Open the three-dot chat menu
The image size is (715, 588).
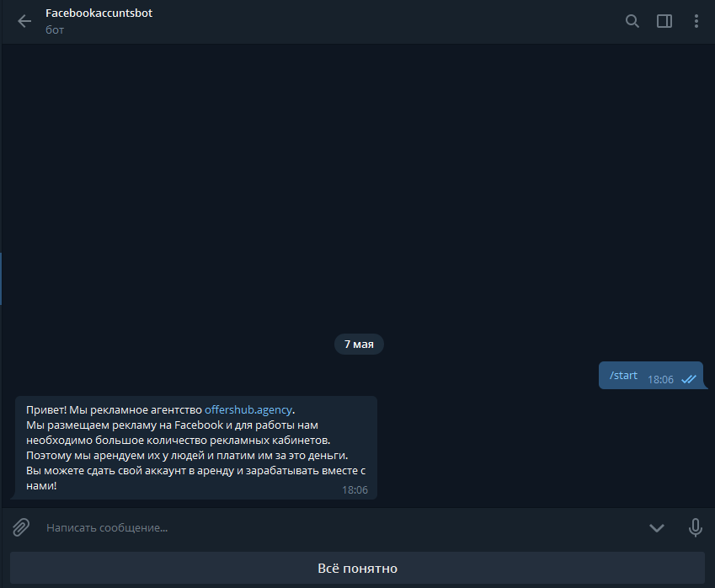point(696,21)
